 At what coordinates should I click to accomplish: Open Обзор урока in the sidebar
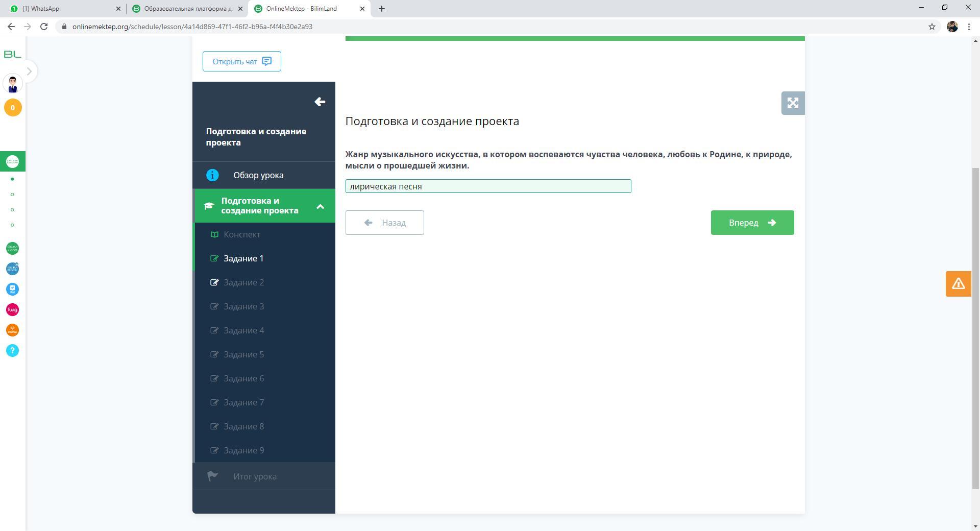(258, 175)
